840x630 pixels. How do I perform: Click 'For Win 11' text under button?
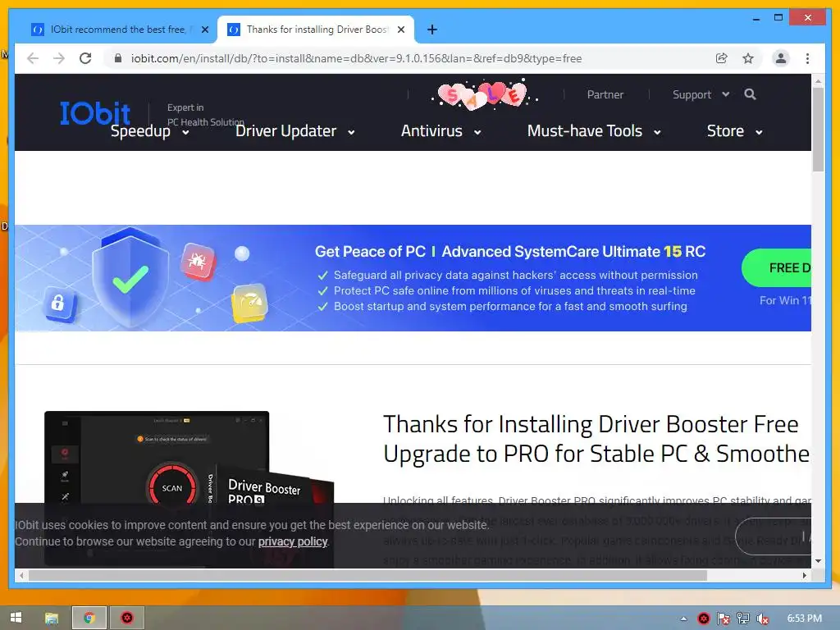785,300
